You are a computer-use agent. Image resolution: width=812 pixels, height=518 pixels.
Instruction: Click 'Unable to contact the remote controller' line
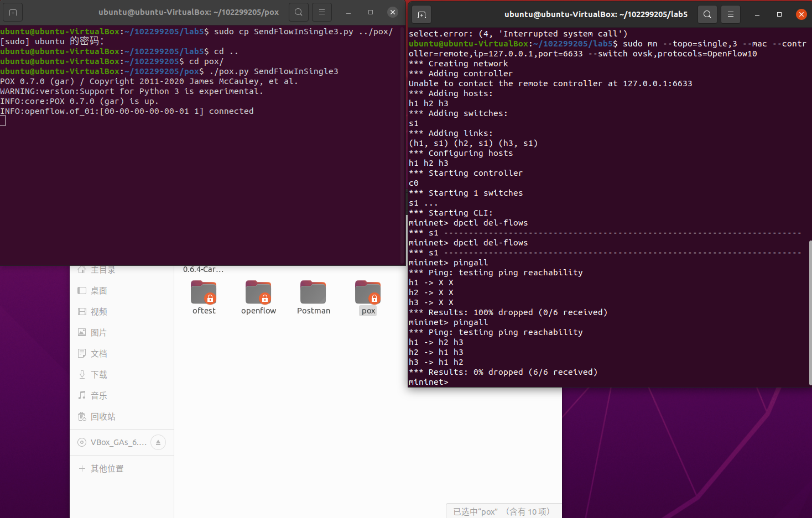click(550, 83)
